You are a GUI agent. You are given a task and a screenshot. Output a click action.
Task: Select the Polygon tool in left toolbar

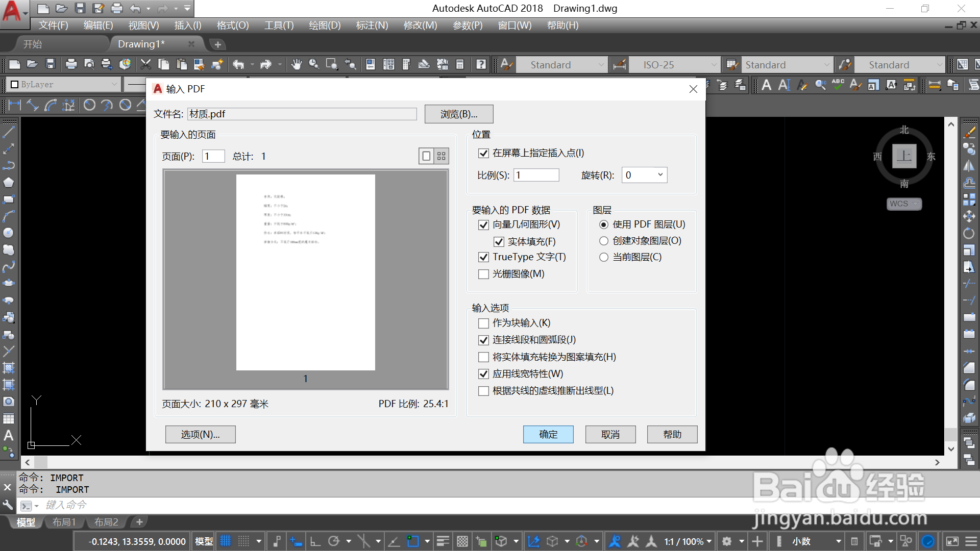tap(9, 182)
